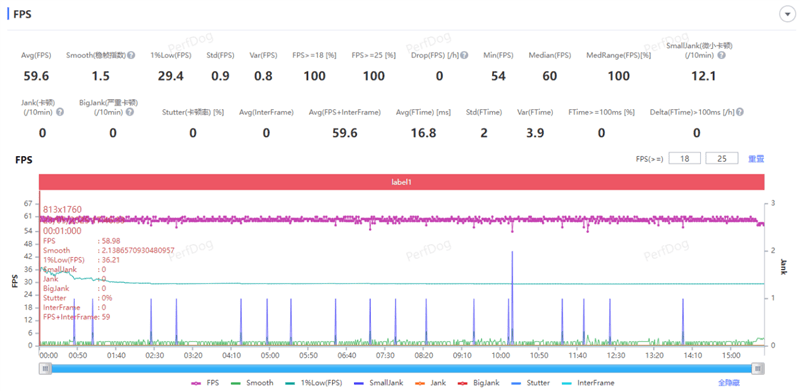Toggle Stutter series in chart legend

pyautogui.click(x=530, y=382)
